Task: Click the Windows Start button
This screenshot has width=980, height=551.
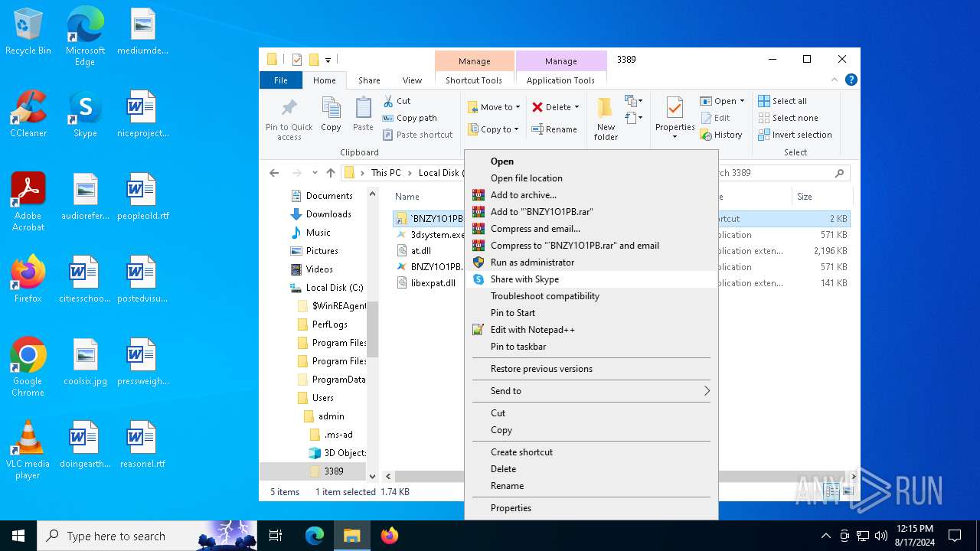Action: pos(18,536)
